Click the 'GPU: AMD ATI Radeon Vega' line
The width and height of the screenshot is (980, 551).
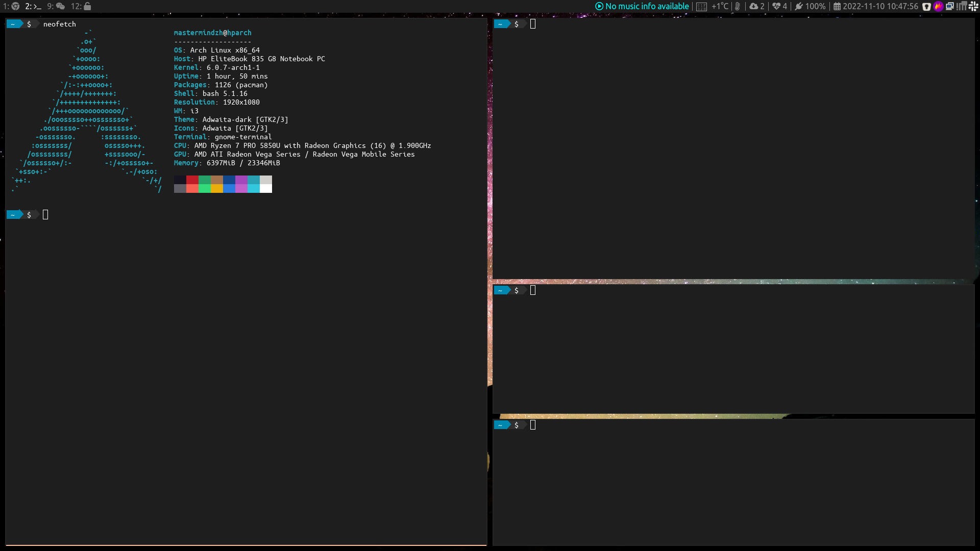[294, 154]
